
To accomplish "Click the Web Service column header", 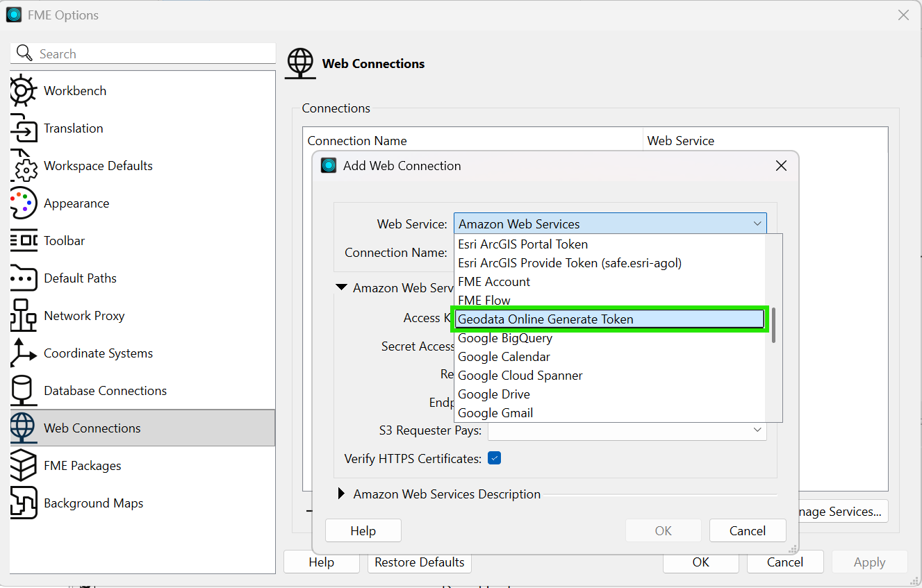I will (x=766, y=140).
